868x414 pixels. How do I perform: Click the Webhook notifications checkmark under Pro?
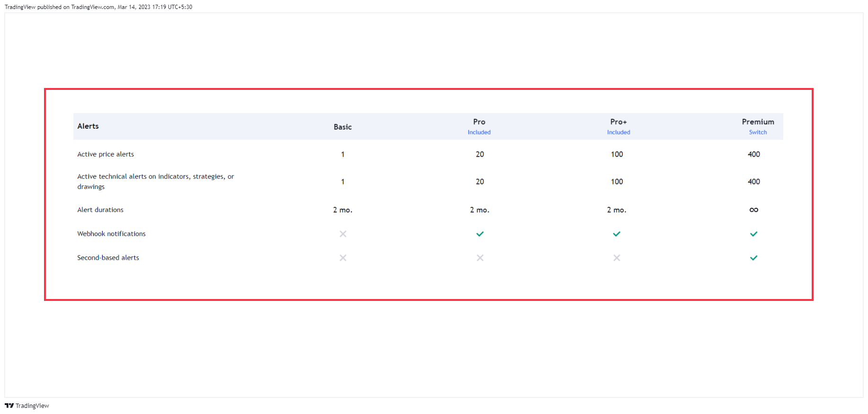point(480,234)
